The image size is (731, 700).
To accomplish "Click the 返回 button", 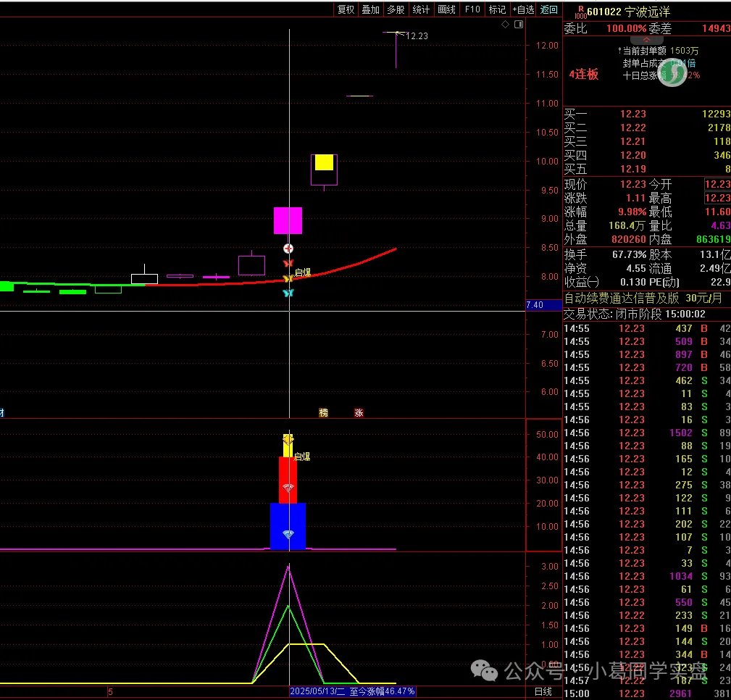I will (548, 10).
